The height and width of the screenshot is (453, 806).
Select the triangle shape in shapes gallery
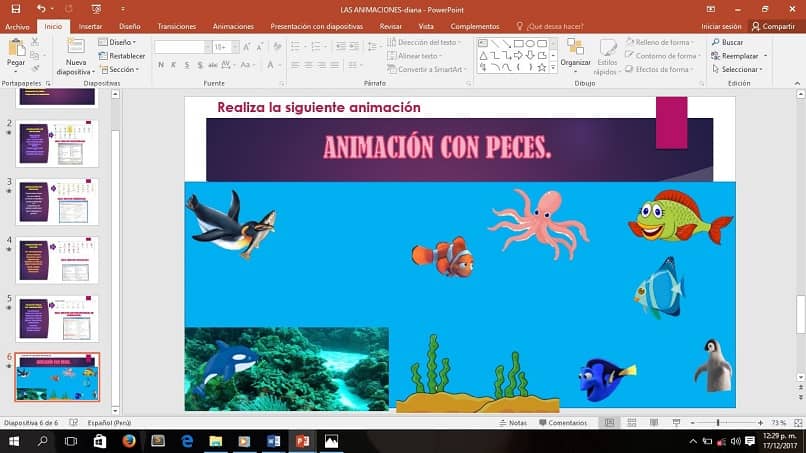[483, 55]
